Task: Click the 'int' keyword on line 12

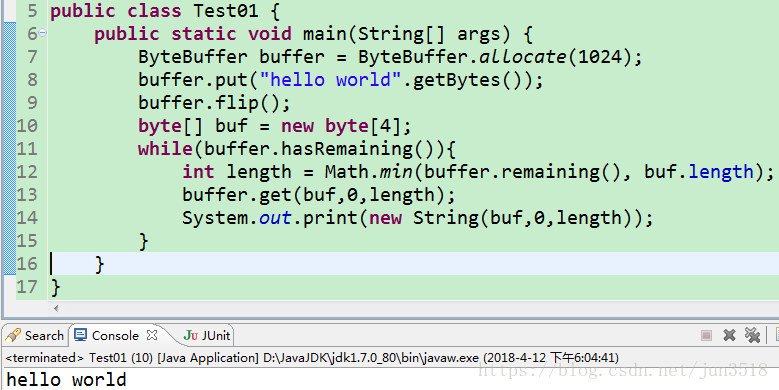Action: click(x=198, y=171)
